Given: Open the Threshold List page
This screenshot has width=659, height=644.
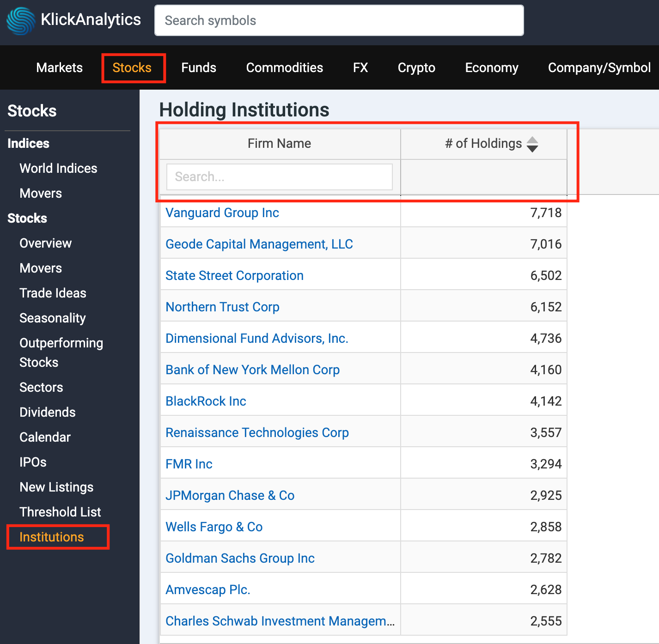Looking at the screenshot, I should click(x=60, y=512).
